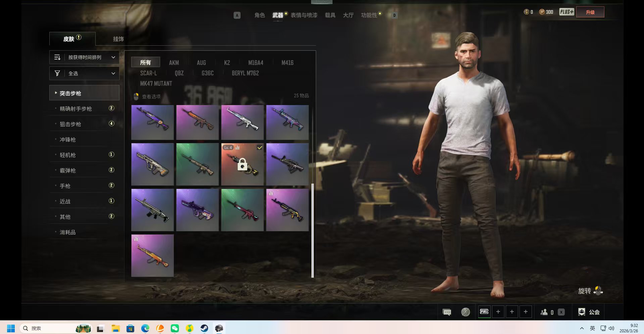644x334 pixels.
Task: Open Steam from the Windows taskbar
Action: [x=204, y=328]
